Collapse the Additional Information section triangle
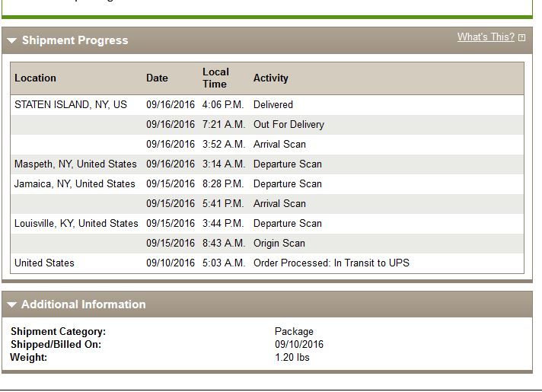Viewport: 542px width, 392px height. [x=11, y=304]
